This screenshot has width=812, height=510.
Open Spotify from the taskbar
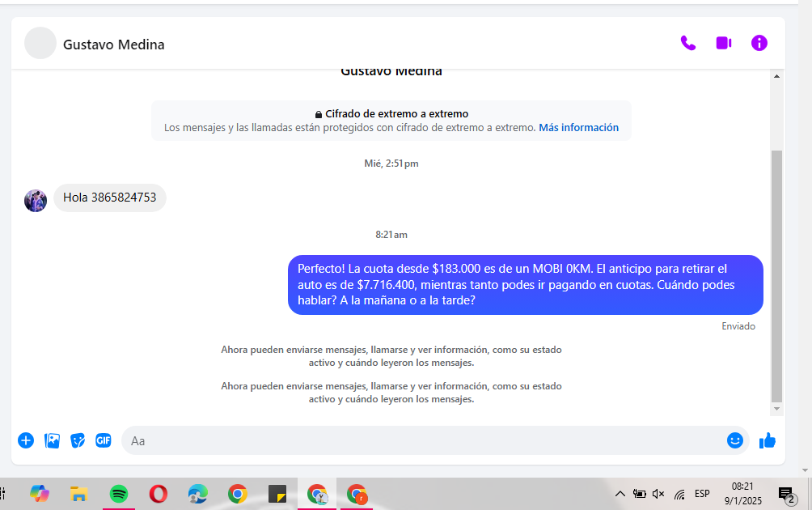click(x=119, y=494)
